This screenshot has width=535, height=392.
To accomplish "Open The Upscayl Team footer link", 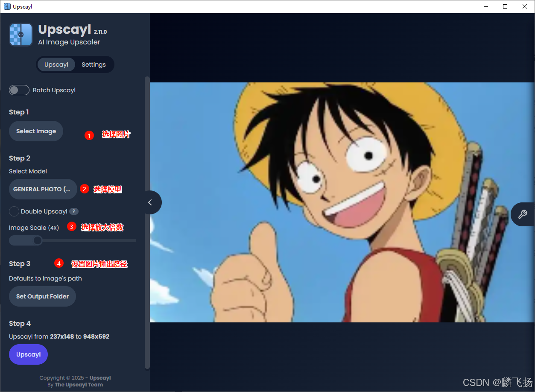I will (x=79, y=385).
